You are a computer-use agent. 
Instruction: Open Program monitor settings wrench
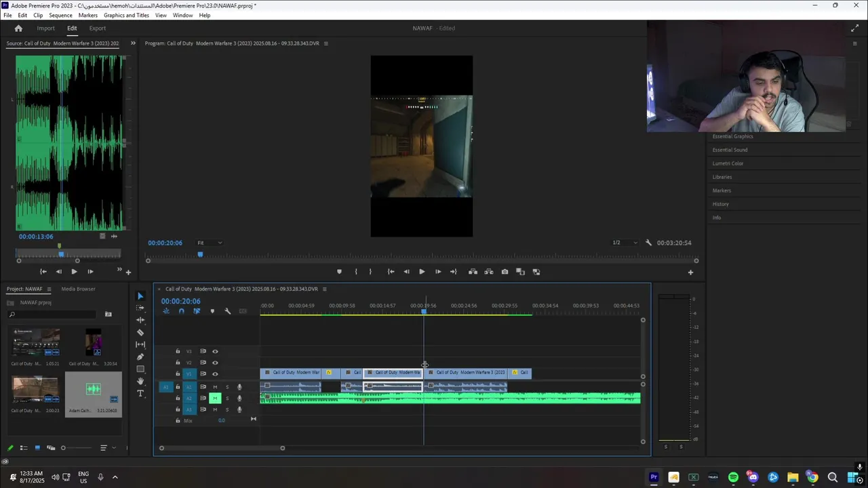648,243
